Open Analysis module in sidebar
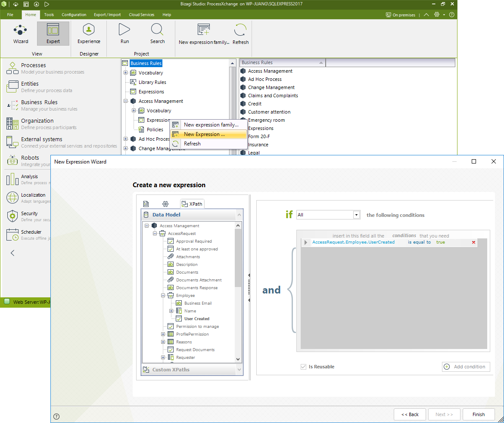Viewport: 504px width, 423px height. coord(28,179)
